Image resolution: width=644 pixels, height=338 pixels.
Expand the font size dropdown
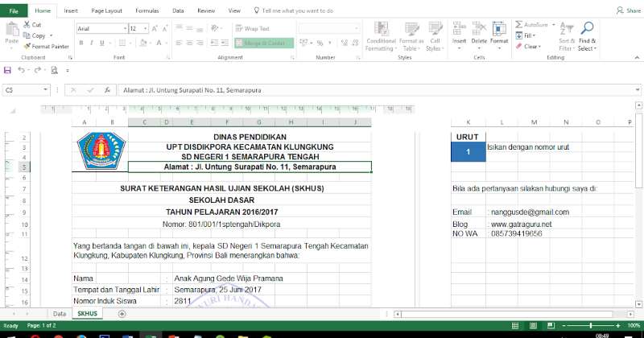[x=138, y=28]
